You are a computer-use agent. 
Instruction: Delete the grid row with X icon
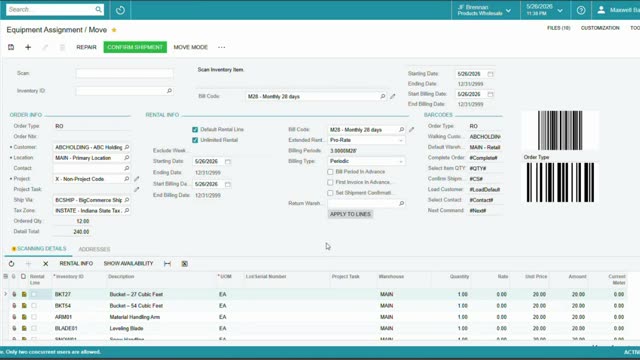(x=46, y=264)
